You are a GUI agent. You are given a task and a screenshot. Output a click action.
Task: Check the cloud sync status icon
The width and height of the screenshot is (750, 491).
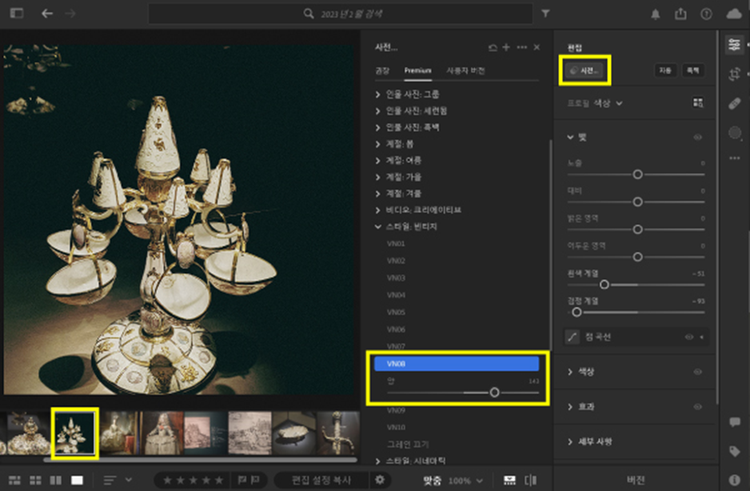pos(734,14)
